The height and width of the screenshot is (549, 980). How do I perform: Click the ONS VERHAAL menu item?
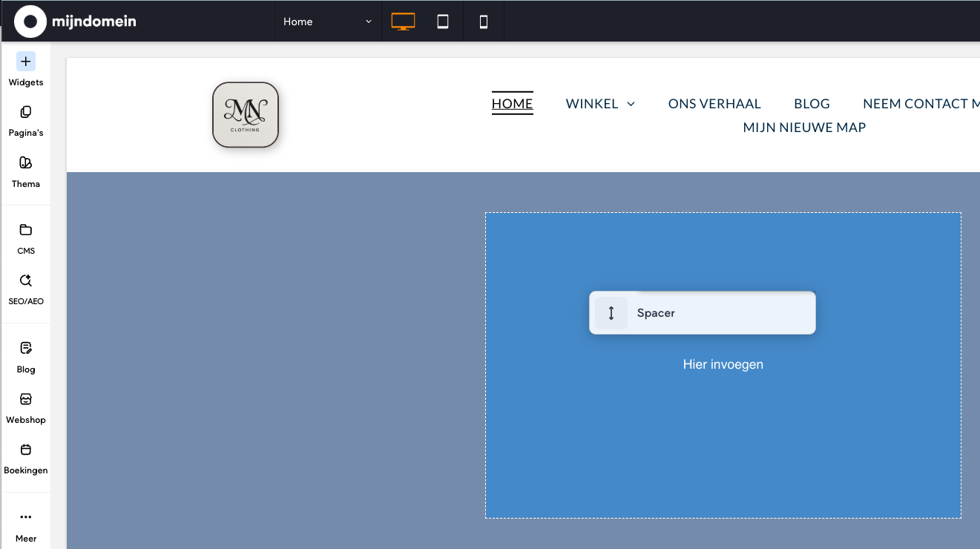(x=714, y=104)
